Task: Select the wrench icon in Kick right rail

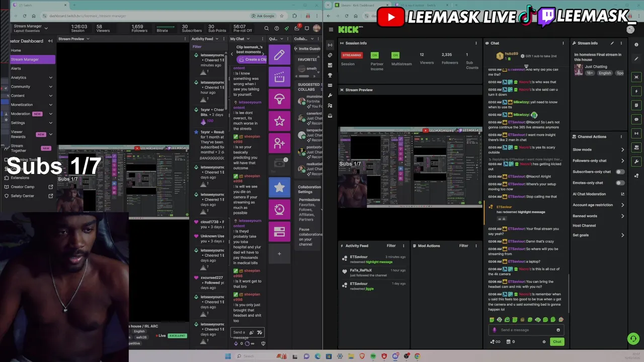Action: 636,162
